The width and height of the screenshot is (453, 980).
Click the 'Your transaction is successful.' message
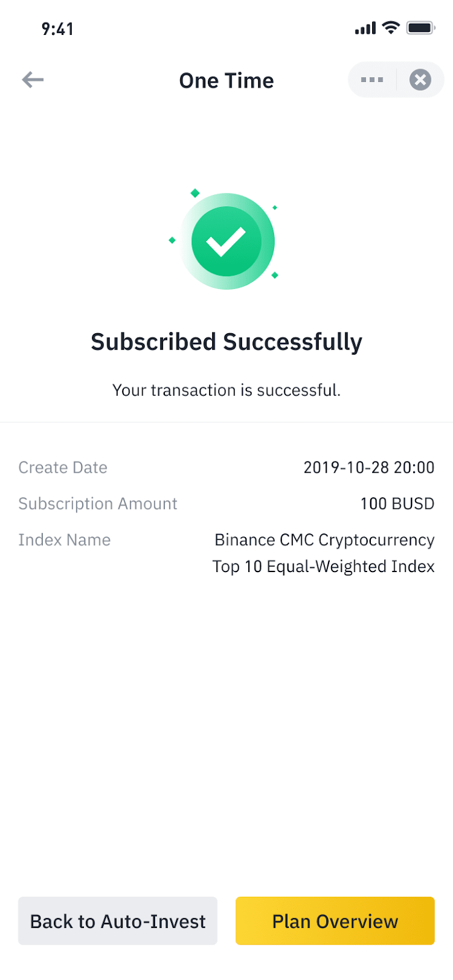coord(226,390)
